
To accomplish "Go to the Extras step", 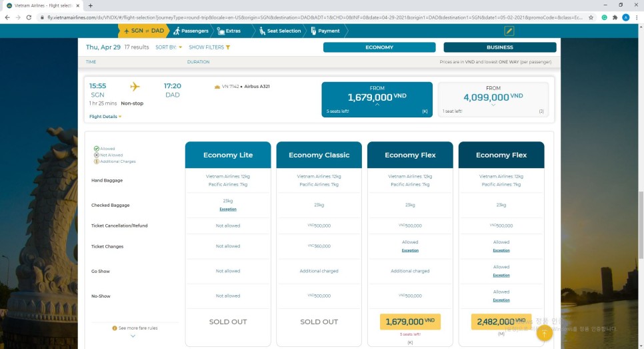I will 229,31.
